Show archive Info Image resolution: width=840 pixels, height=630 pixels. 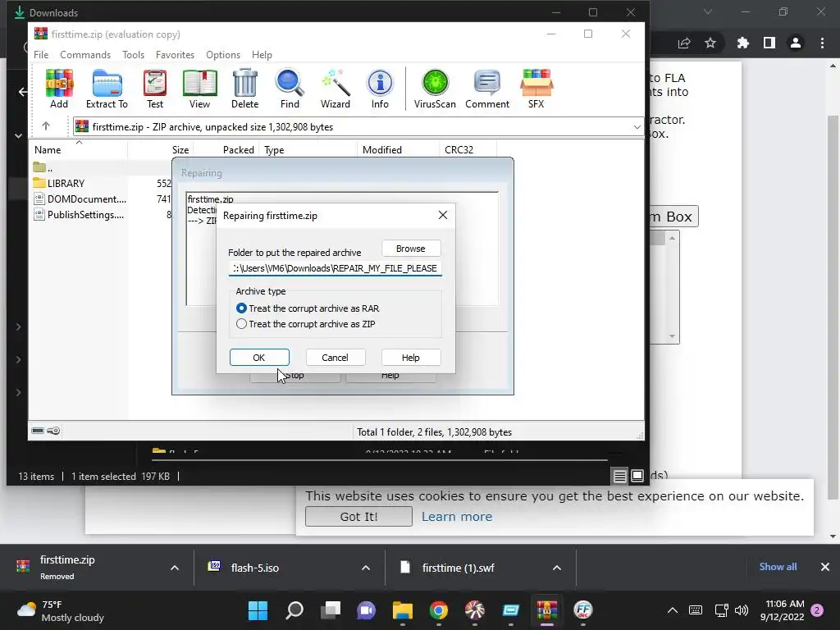click(x=380, y=89)
